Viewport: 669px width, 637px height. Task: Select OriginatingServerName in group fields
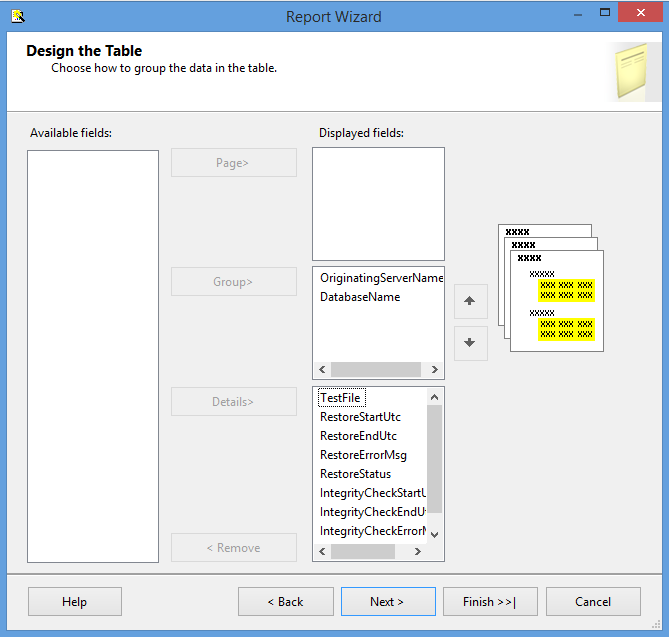coord(381,278)
